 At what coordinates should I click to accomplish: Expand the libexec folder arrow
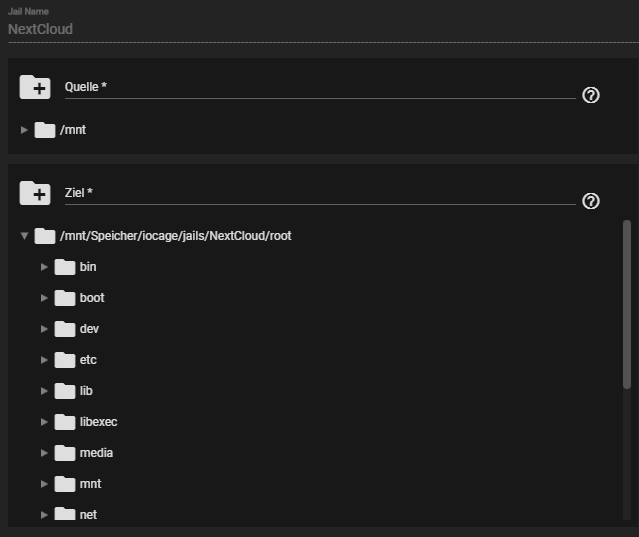coord(44,422)
